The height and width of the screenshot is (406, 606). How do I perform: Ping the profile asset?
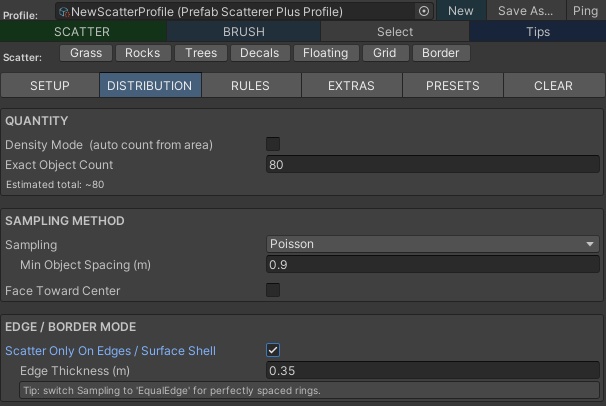tap(585, 10)
